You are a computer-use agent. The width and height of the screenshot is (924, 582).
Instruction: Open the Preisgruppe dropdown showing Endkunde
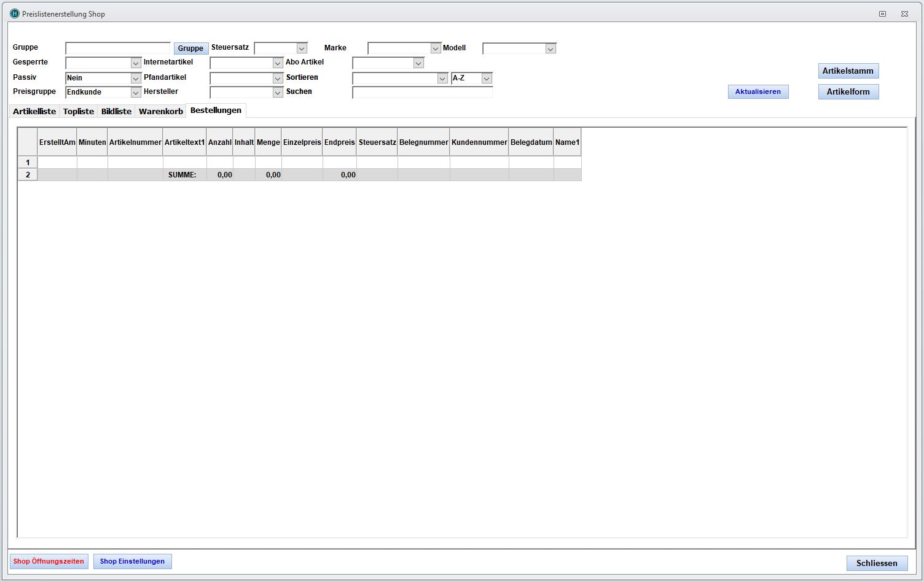[x=136, y=93]
